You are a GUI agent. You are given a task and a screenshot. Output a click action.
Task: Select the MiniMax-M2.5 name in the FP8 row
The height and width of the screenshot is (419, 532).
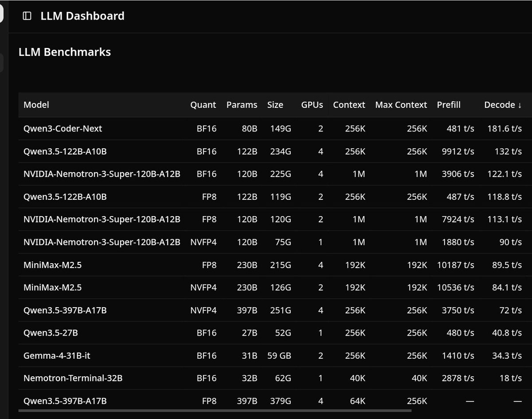(x=53, y=265)
